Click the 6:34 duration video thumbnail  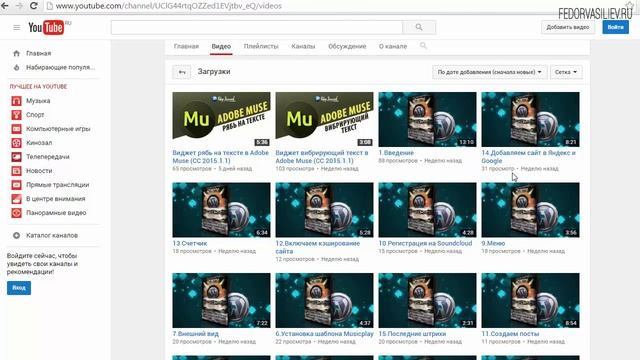tap(221, 210)
